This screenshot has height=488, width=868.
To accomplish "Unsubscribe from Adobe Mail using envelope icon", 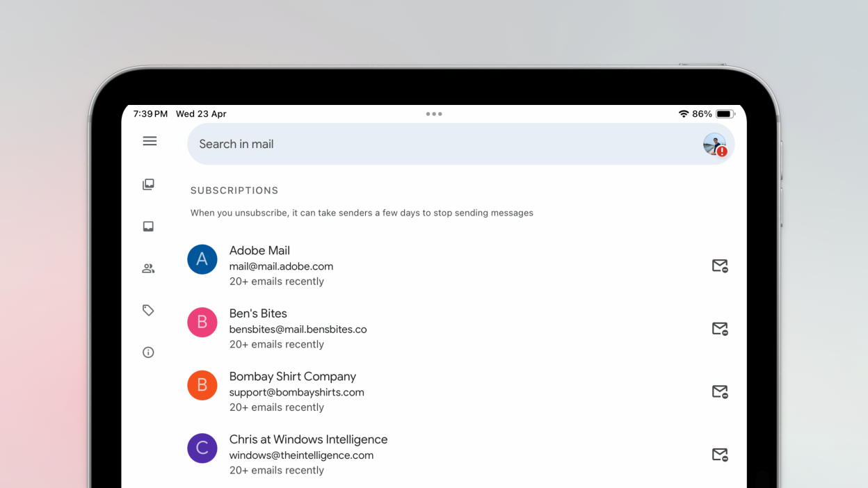I will tap(720, 266).
